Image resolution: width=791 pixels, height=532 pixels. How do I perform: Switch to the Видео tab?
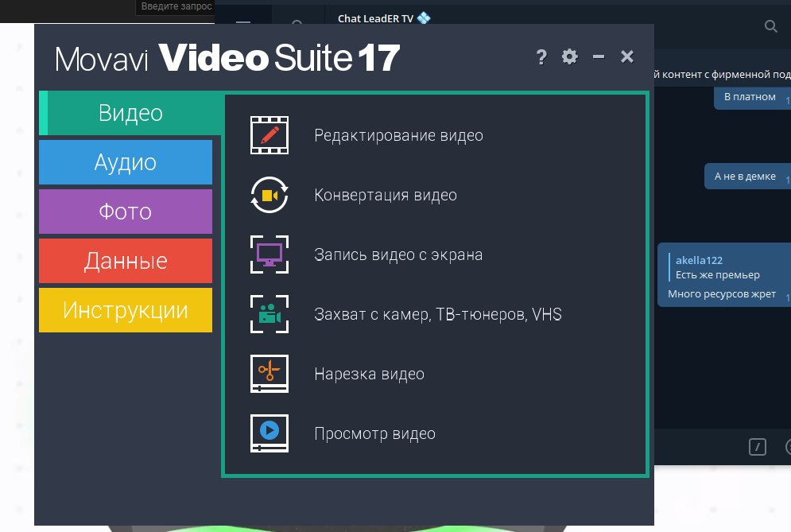pyautogui.click(x=130, y=113)
